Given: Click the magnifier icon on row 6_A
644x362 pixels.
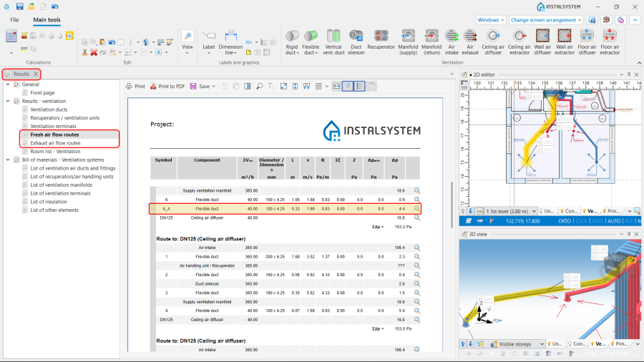Looking at the screenshot, I should tap(416, 209).
